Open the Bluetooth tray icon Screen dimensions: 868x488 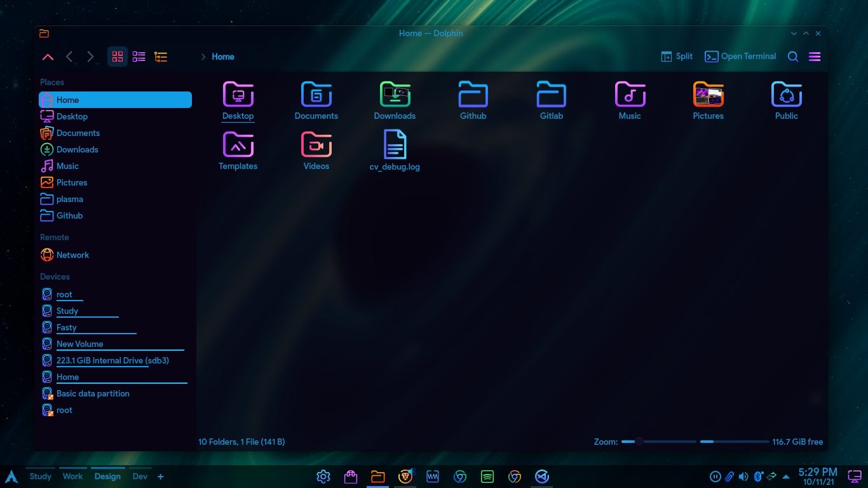[x=758, y=477]
